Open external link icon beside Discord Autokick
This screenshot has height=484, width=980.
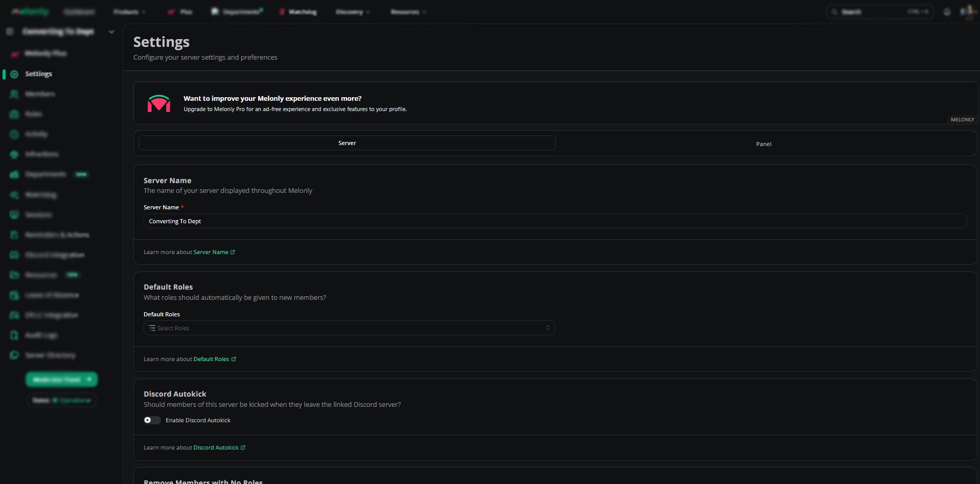click(243, 447)
